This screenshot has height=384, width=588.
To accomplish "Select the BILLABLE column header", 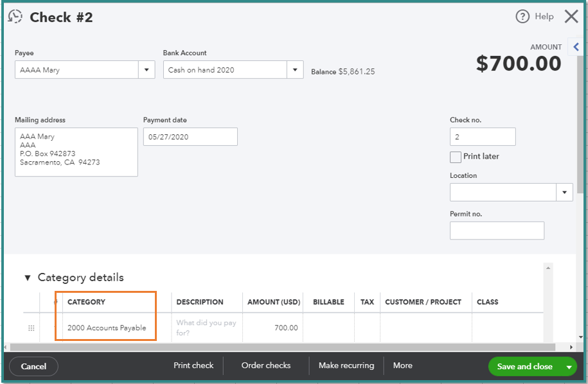I will point(328,302).
